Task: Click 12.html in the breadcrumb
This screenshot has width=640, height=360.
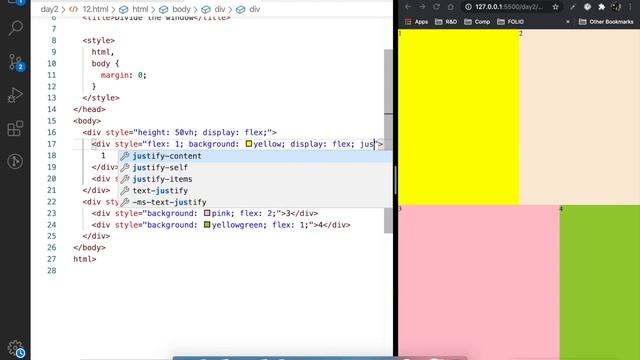Action: point(95,9)
